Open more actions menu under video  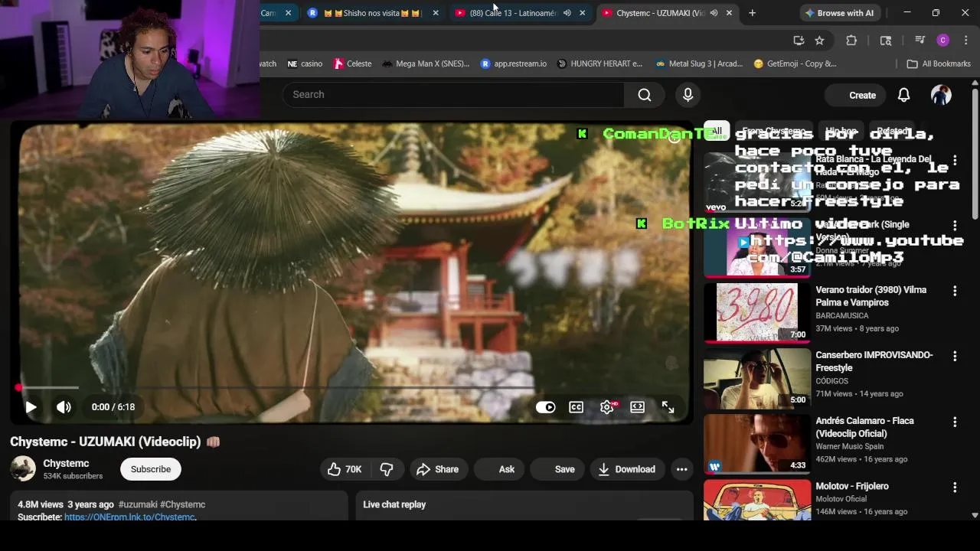coord(681,469)
